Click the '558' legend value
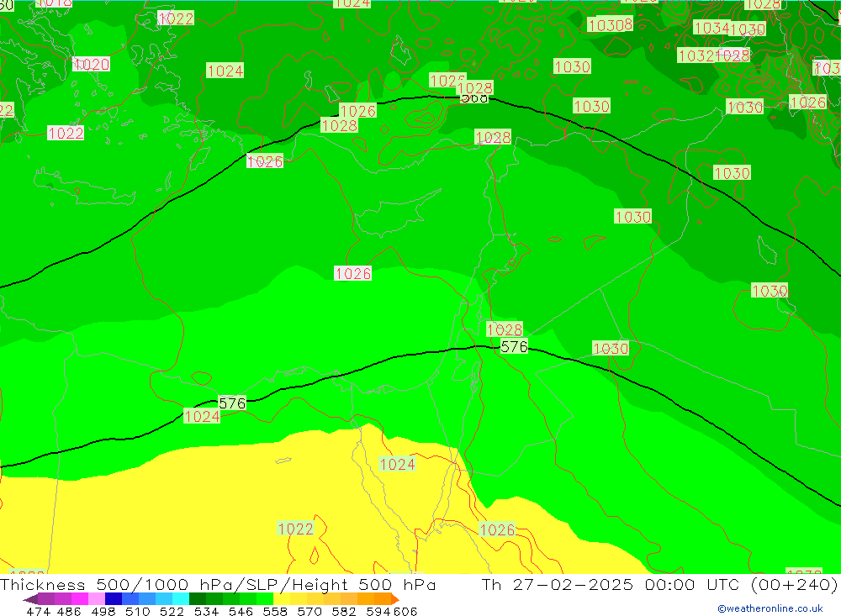 (x=275, y=611)
